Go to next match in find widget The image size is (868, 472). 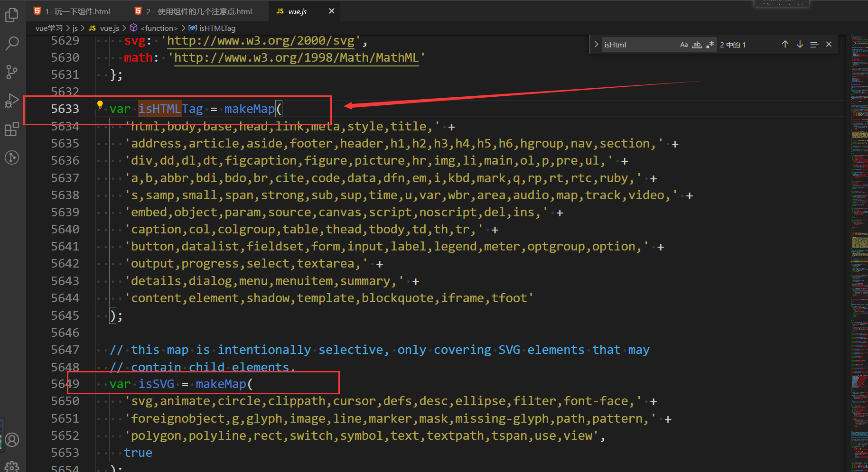point(800,45)
